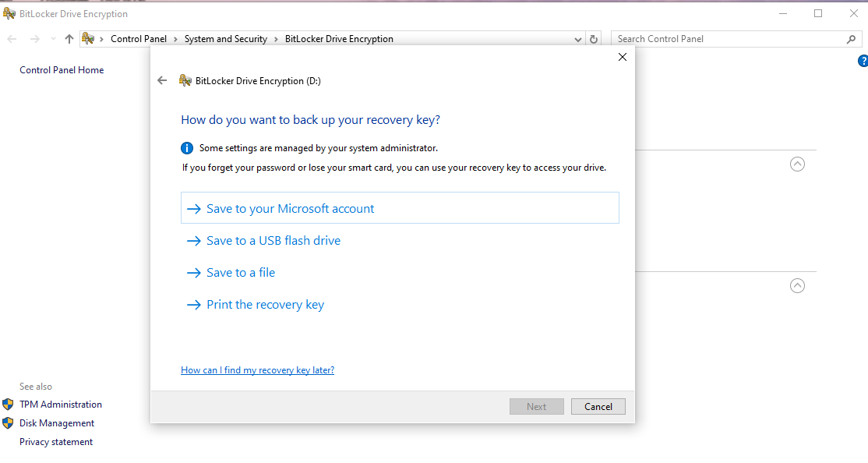This screenshot has height=463, width=868.
Task: Click arrow icon beside Save to a USB flash drive
Action: pyautogui.click(x=194, y=241)
